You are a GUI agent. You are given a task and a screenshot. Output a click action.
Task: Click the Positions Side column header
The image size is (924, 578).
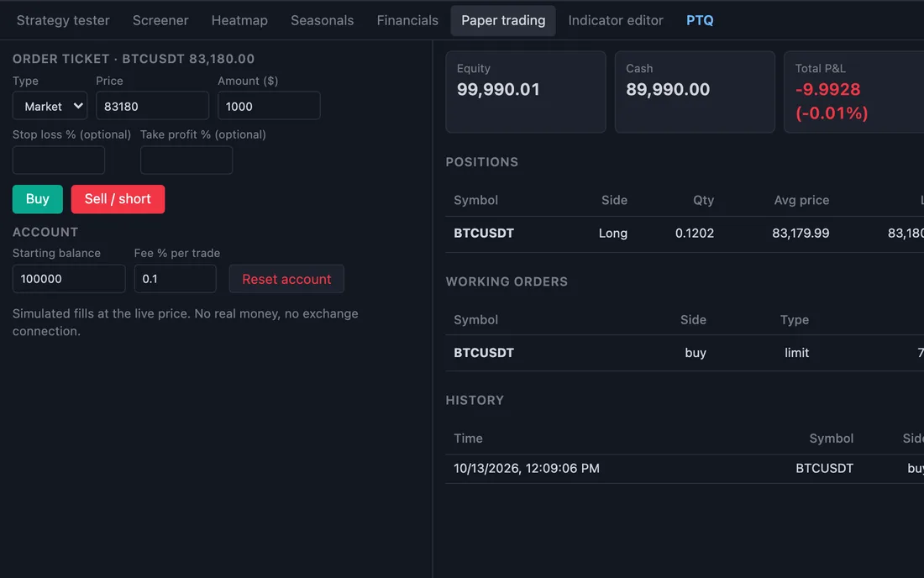[x=614, y=200]
